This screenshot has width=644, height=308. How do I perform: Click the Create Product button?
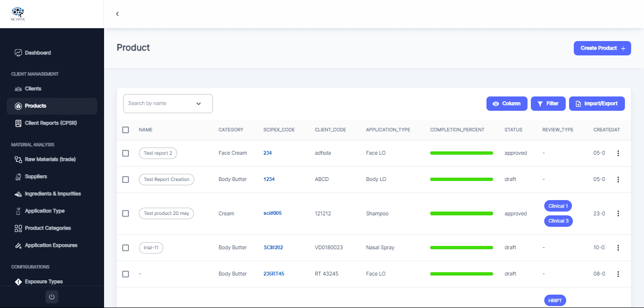pyautogui.click(x=602, y=48)
